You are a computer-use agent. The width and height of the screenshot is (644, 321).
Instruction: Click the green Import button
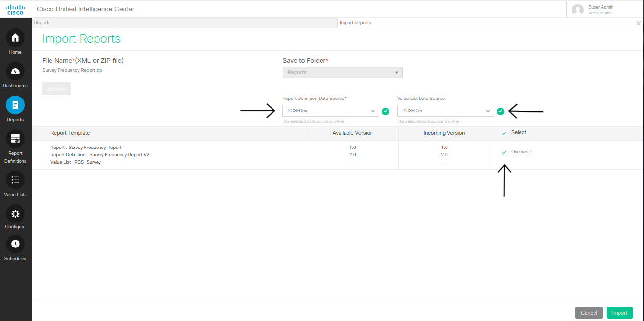pyautogui.click(x=619, y=313)
